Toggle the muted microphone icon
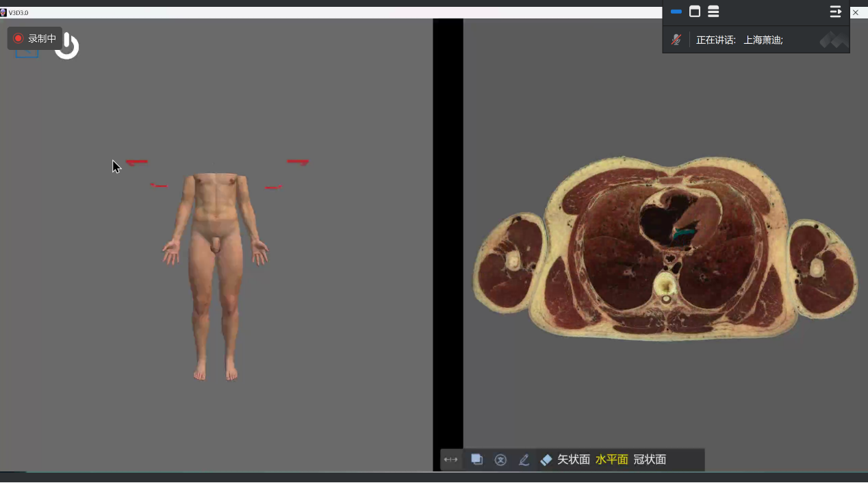 676,40
